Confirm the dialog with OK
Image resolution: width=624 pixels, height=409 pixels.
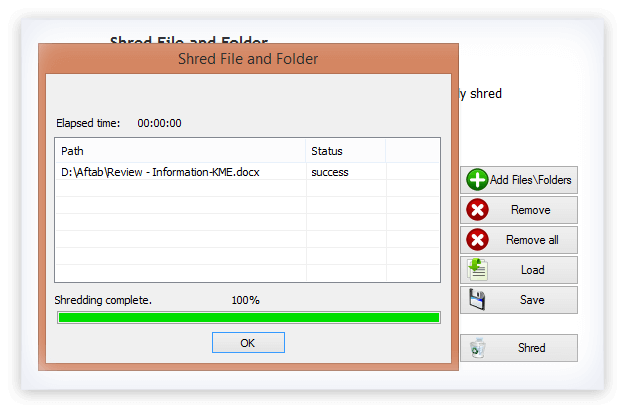(248, 343)
